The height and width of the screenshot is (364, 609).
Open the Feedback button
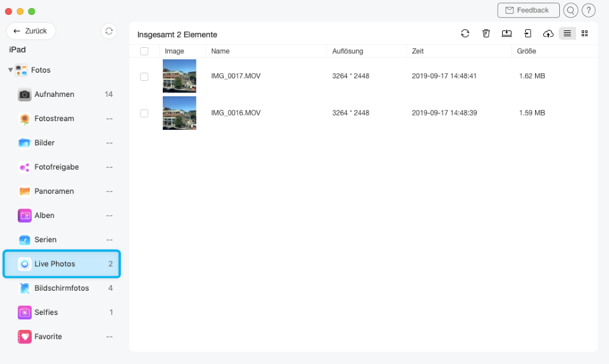[528, 11]
